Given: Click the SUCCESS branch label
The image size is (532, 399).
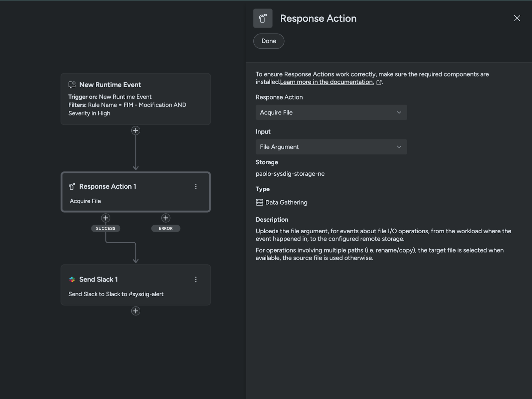Looking at the screenshot, I should pyautogui.click(x=106, y=228).
